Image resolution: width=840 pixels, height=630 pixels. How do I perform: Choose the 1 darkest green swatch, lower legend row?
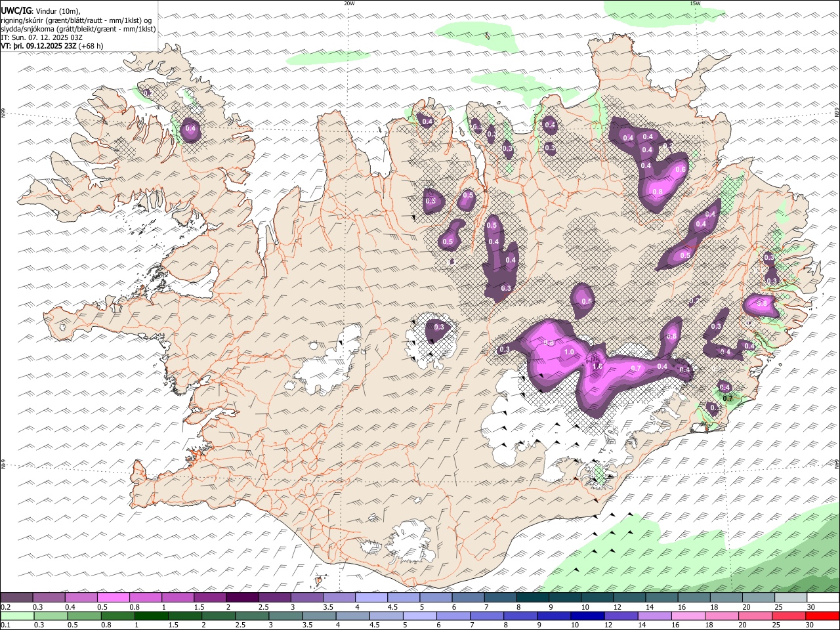coord(152,616)
